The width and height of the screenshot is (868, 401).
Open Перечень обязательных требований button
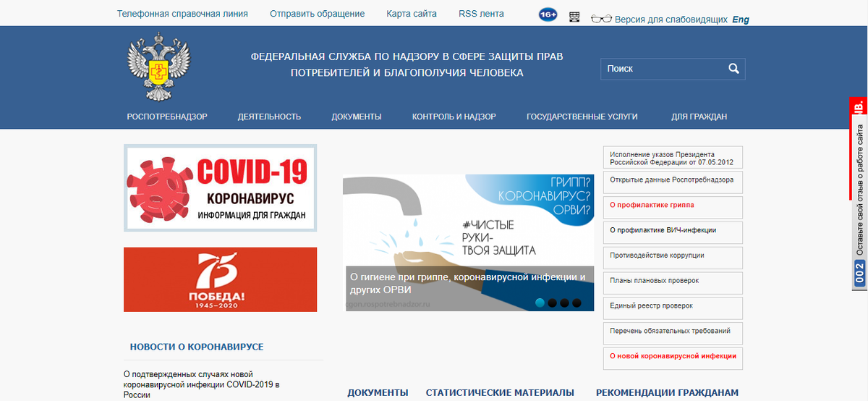point(673,334)
